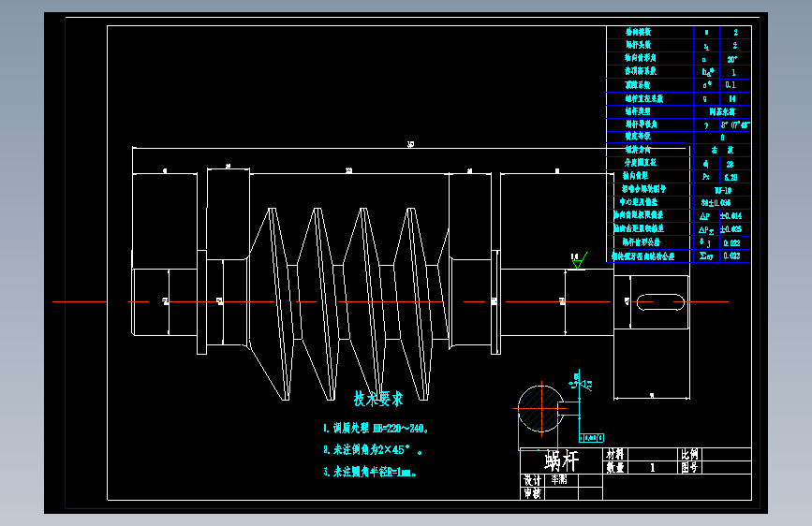Select the 20° value in parameter table
Viewport: 812px width, 526px height.
[731, 60]
